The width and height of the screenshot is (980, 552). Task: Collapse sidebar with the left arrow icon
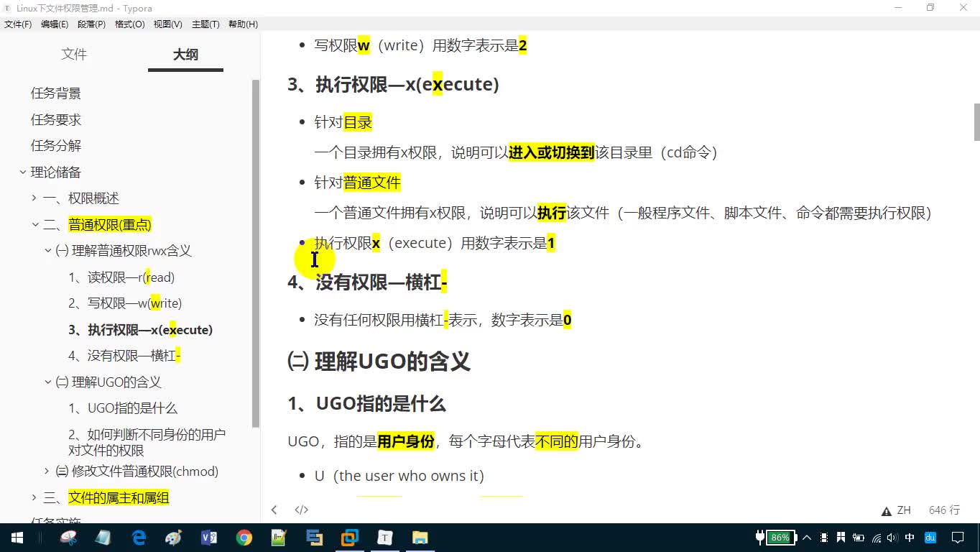(x=274, y=510)
